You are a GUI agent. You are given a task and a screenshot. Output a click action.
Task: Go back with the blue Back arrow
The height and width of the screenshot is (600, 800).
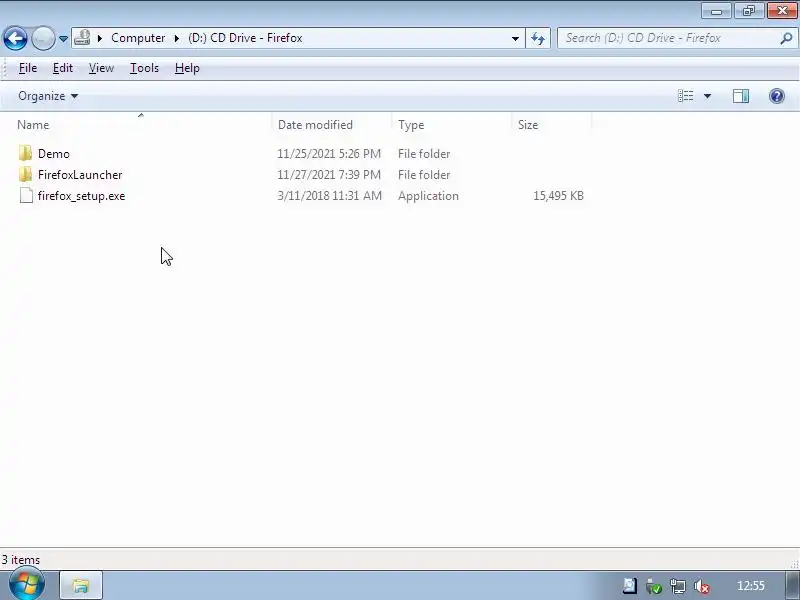point(15,38)
